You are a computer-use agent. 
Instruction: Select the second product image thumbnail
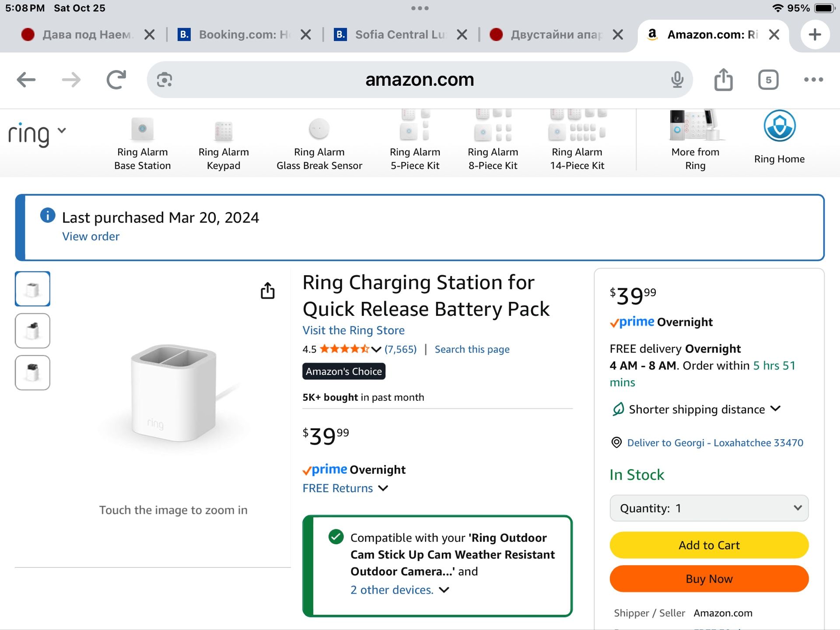pos(33,331)
